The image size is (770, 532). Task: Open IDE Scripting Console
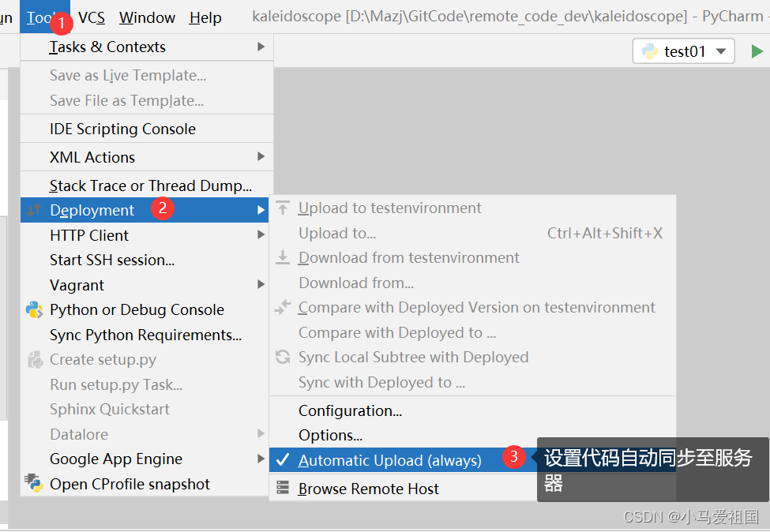coord(147,129)
